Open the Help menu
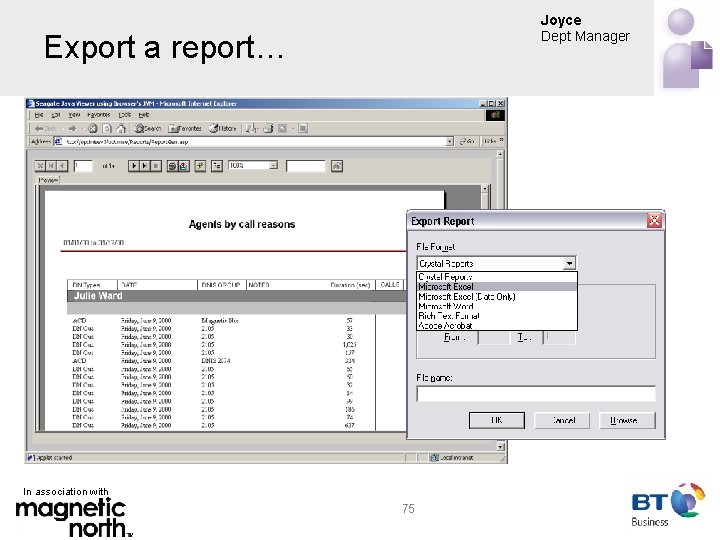The height and width of the screenshot is (540, 720). coord(144,115)
